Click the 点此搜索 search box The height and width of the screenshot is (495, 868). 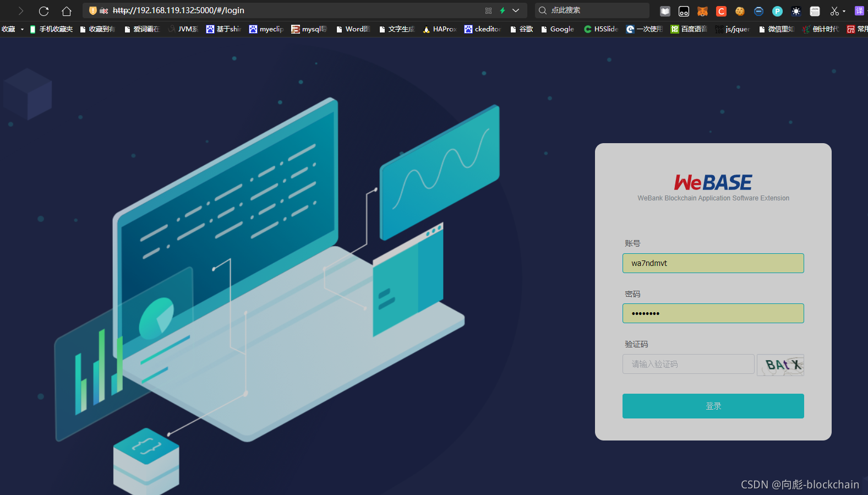592,10
